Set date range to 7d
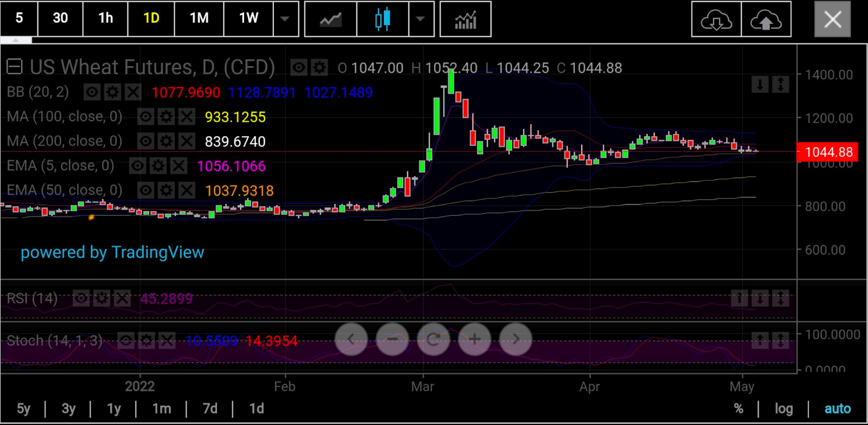Image resolution: width=868 pixels, height=425 pixels. click(210, 409)
